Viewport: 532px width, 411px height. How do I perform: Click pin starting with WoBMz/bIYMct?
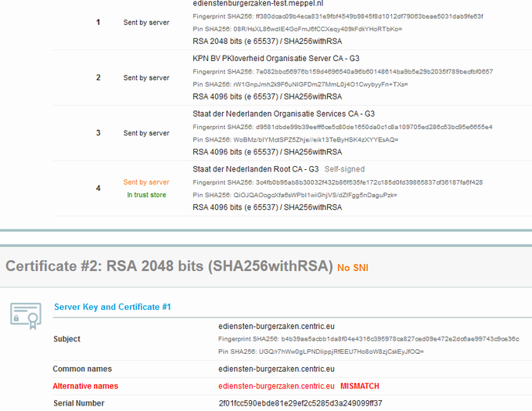pos(296,139)
